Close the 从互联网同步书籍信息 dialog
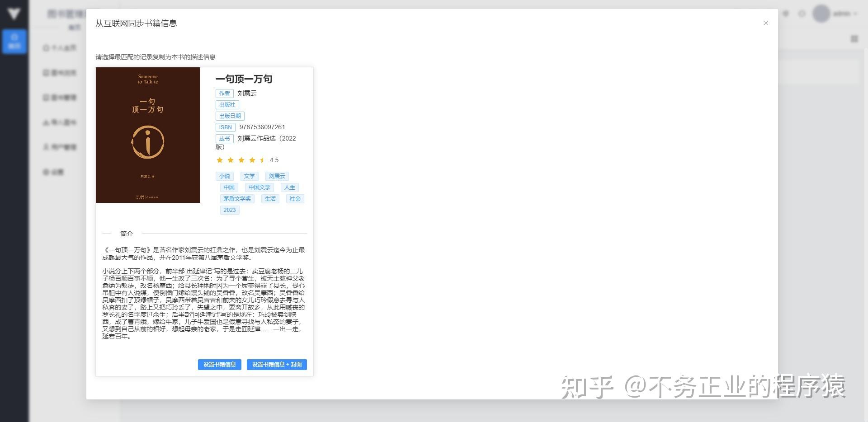Viewport: 868px width, 422px height. click(x=765, y=23)
